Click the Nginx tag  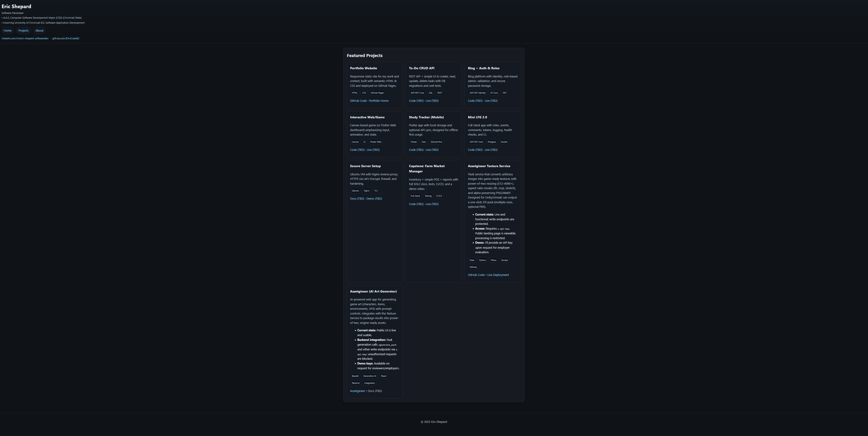point(367,191)
